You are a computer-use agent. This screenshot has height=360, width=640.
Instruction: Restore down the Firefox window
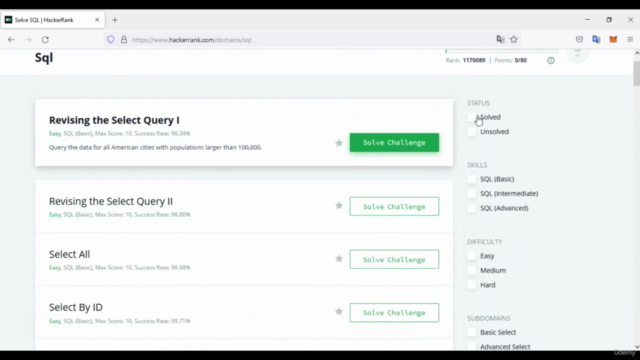point(609,20)
